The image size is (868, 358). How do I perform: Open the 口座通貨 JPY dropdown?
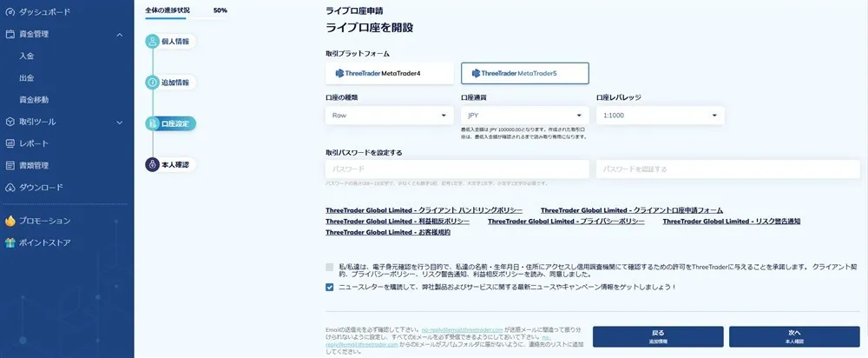(525, 116)
